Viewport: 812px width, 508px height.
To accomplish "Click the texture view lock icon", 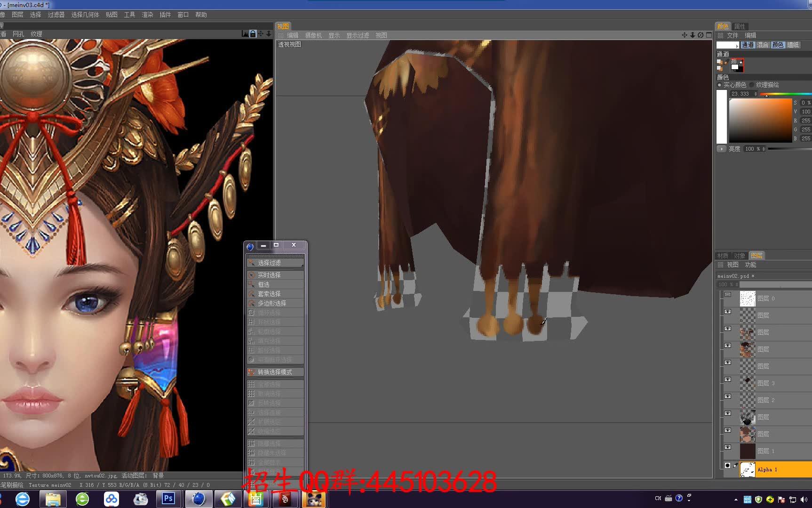I will [x=253, y=34].
